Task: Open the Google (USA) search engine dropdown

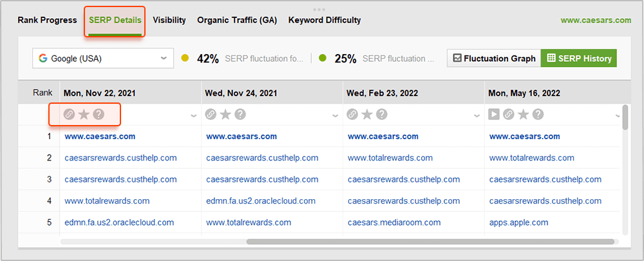Action: click(102, 59)
